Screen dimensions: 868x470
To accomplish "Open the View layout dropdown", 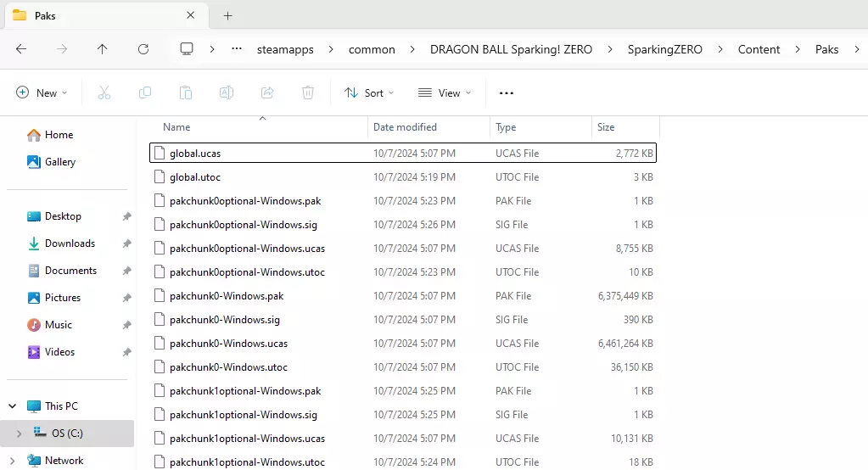I will pyautogui.click(x=445, y=93).
